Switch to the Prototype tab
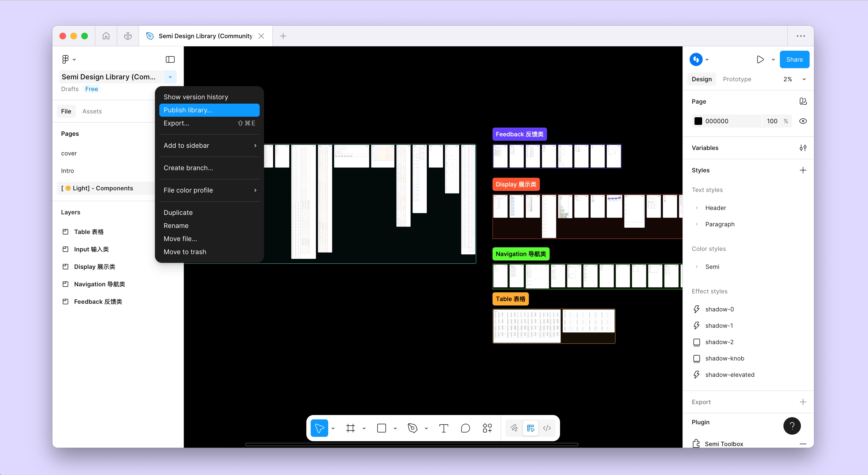 click(737, 79)
